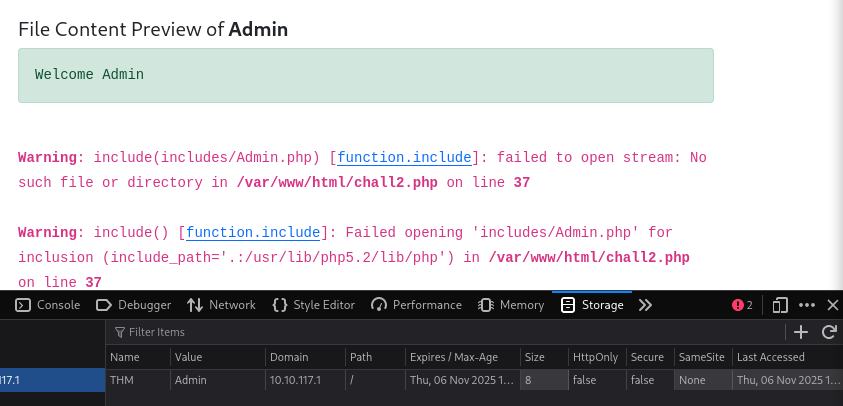Open devtools options ellipsis menu
Viewport: 843px width, 406px height.
pos(807,305)
